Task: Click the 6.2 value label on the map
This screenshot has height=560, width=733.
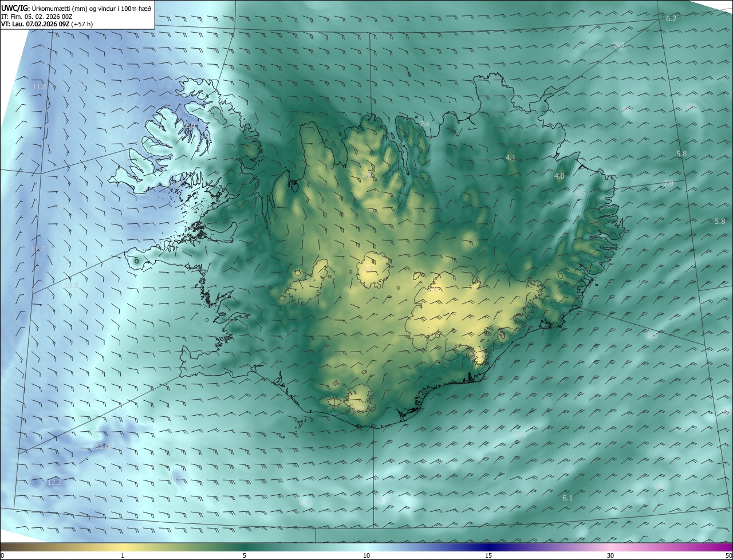Action: (x=671, y=19)
